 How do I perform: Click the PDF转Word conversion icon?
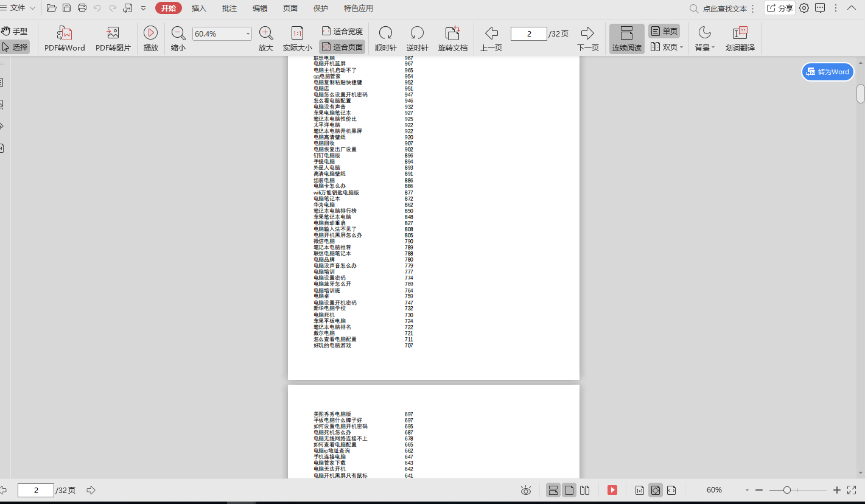[65, 33]
